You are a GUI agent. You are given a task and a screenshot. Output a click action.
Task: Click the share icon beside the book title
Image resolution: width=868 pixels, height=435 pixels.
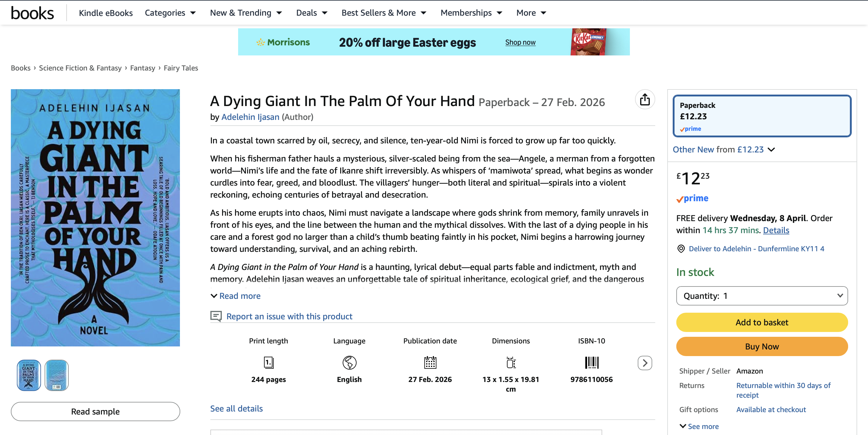coord(645,100)
